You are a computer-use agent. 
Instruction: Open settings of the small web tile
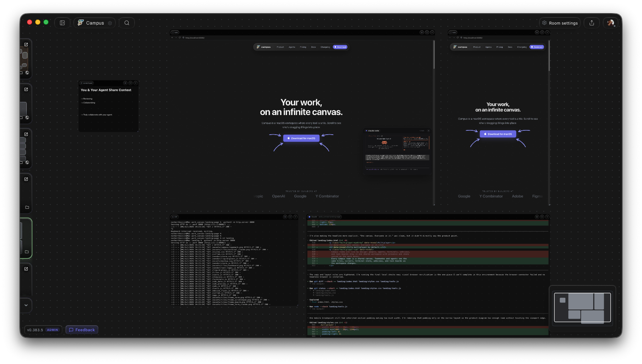537,32
